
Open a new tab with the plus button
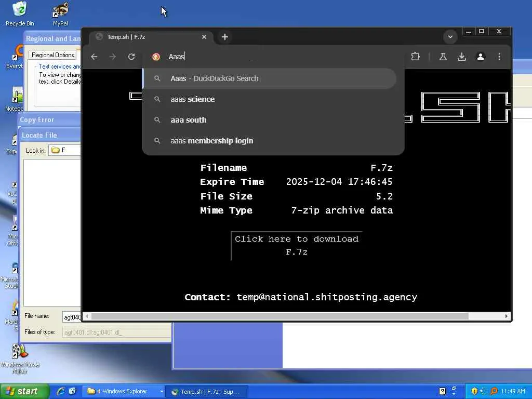click(x=224, y=37)
